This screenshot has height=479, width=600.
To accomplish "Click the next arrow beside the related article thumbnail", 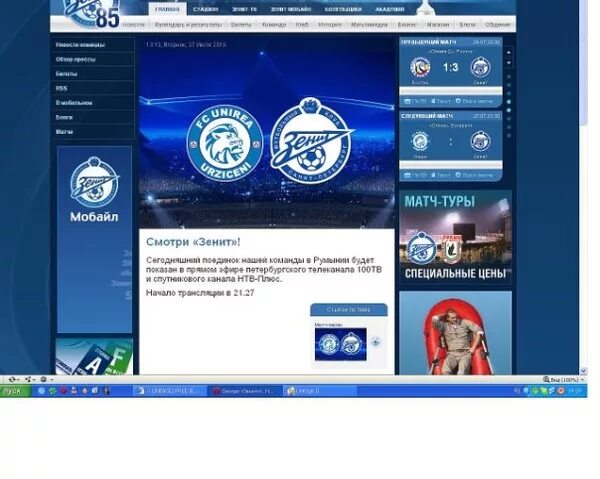I will coord(376,342).
